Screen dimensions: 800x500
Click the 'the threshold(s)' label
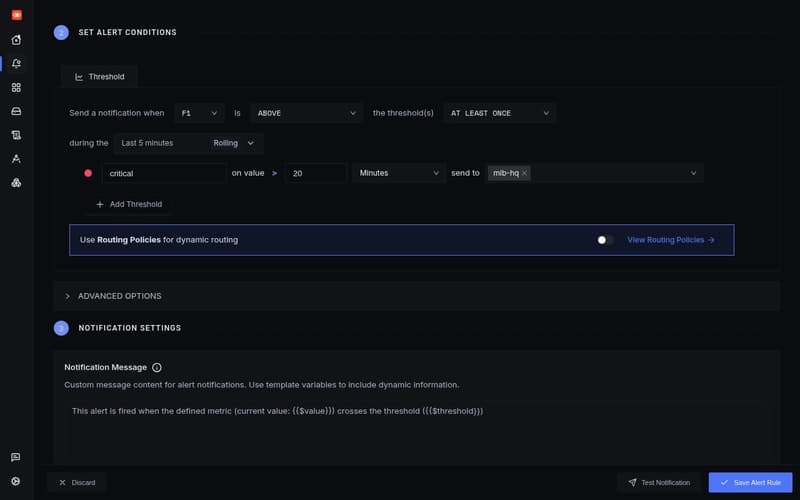[x=403, y=113]
